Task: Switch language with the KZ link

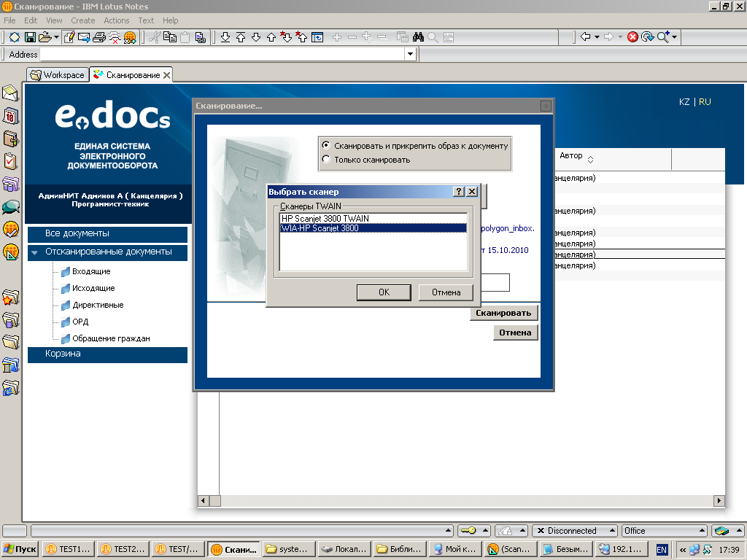Action: (684, 102)
